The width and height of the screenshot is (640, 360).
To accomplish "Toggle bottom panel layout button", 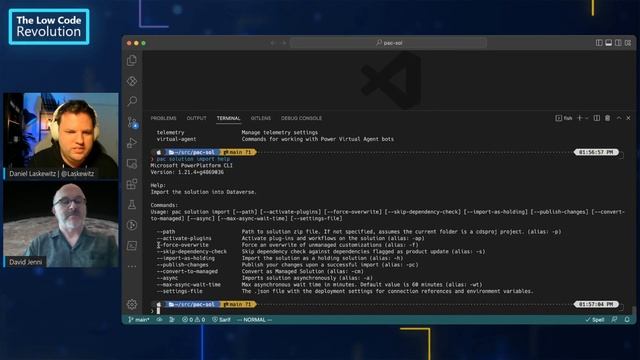I will (x=609, y=43).
